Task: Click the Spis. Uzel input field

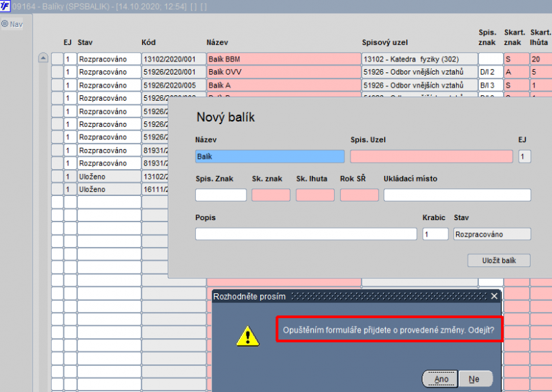Action: (431, 157)
